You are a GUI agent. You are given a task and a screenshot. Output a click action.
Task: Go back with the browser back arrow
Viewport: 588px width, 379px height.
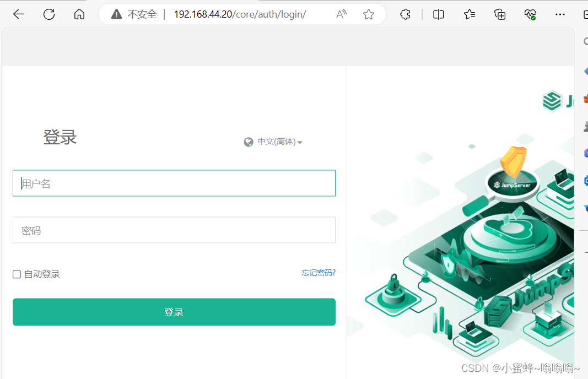click(x=18, y=14)
